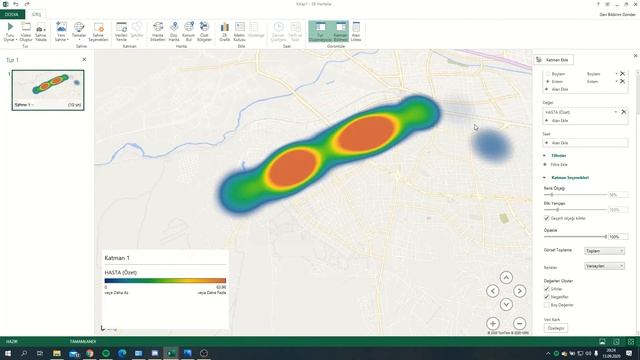Rotate map left with the left arrow

(493, 291)
